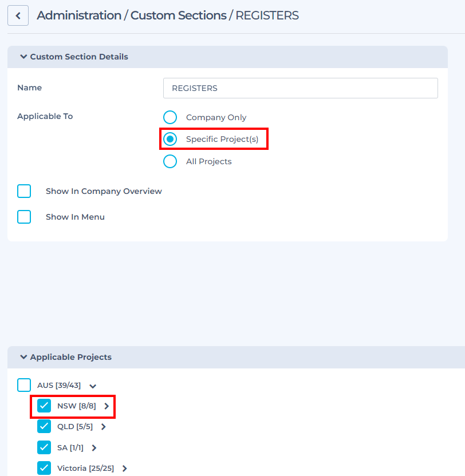Click the back arrow button

(x=18, y=15)
